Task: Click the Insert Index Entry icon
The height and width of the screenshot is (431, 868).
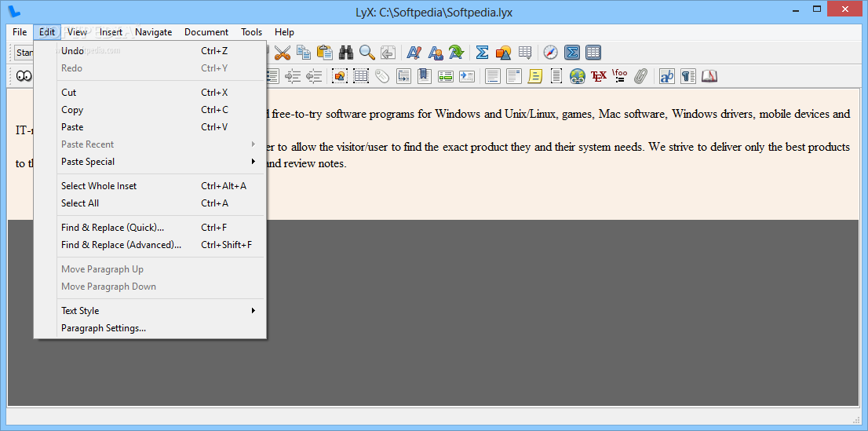Action: click(x=446, y=76)
